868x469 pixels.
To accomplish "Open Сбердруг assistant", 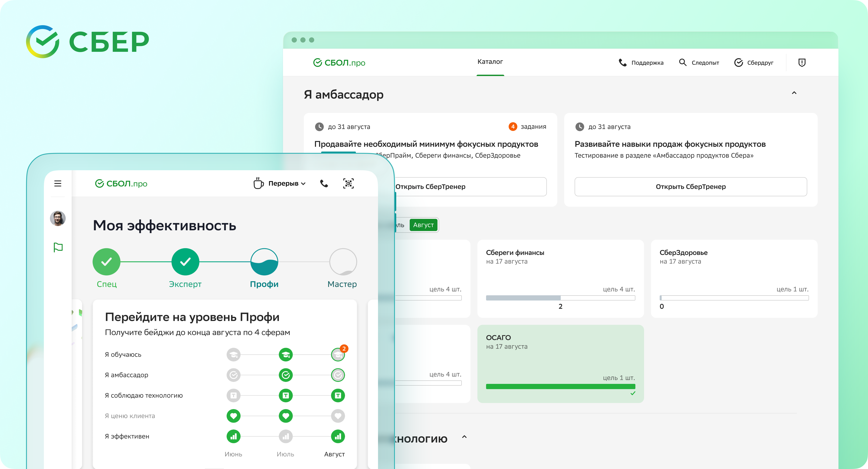I will (x=753, y=62).
